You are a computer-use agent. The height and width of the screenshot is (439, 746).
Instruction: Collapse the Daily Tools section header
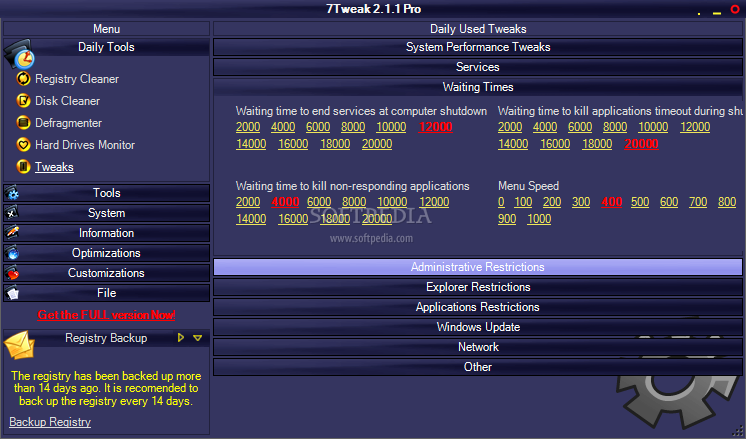point(107,47)
